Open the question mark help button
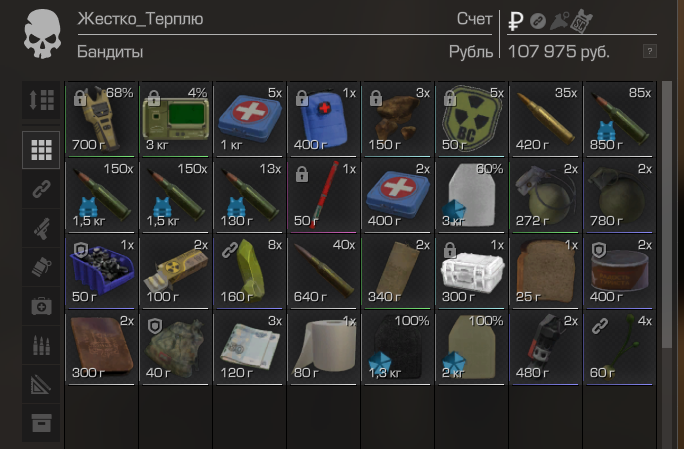The image size is (684, 449). coord(650,51)
